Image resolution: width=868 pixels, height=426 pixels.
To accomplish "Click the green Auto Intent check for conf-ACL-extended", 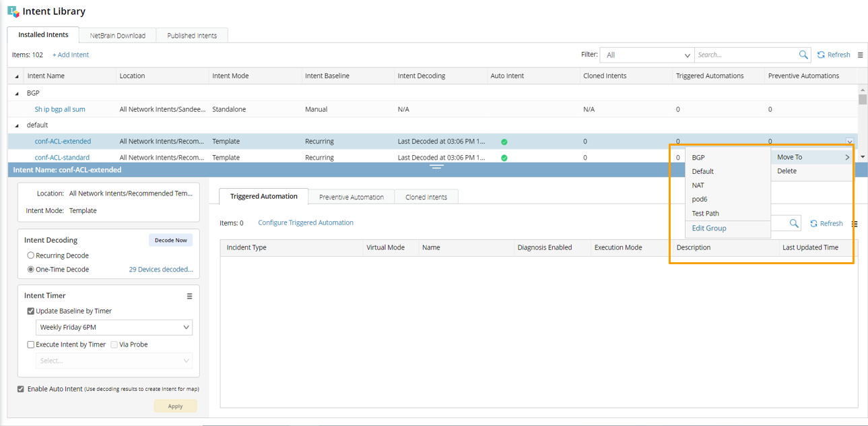I will click(x=504, y=142).
